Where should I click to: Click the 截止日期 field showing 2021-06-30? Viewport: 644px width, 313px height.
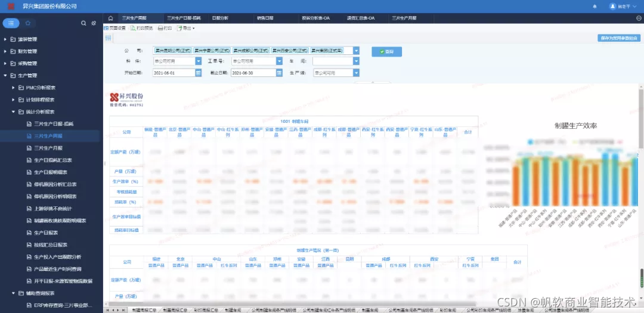tap(253, 73)
